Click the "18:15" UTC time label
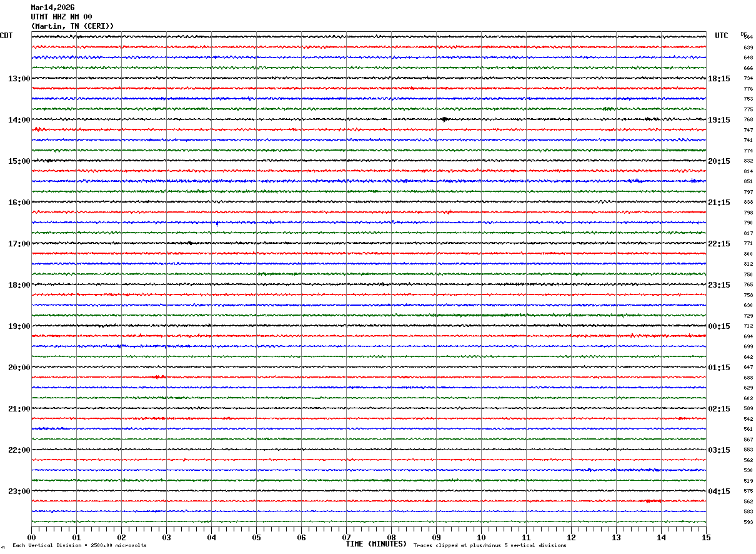 click(719, 79)
